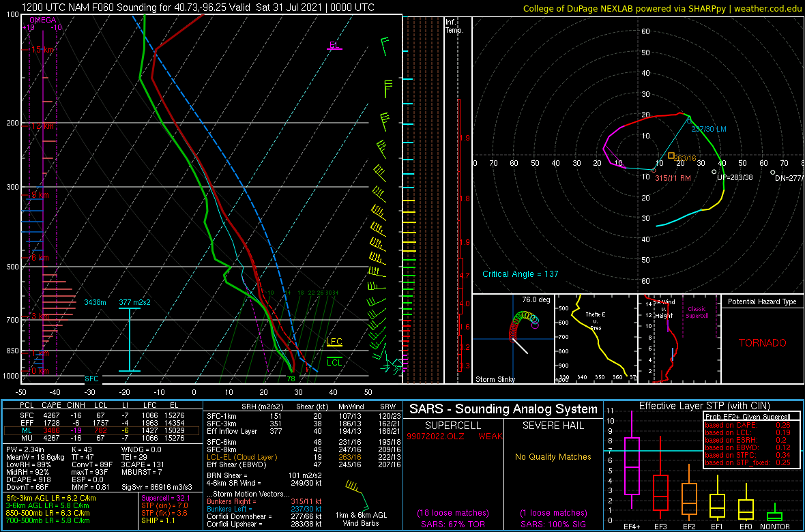Click the green LCL marker on the skew-T
The width and height of the screenshot is (805, 532).
pos(334,363)
